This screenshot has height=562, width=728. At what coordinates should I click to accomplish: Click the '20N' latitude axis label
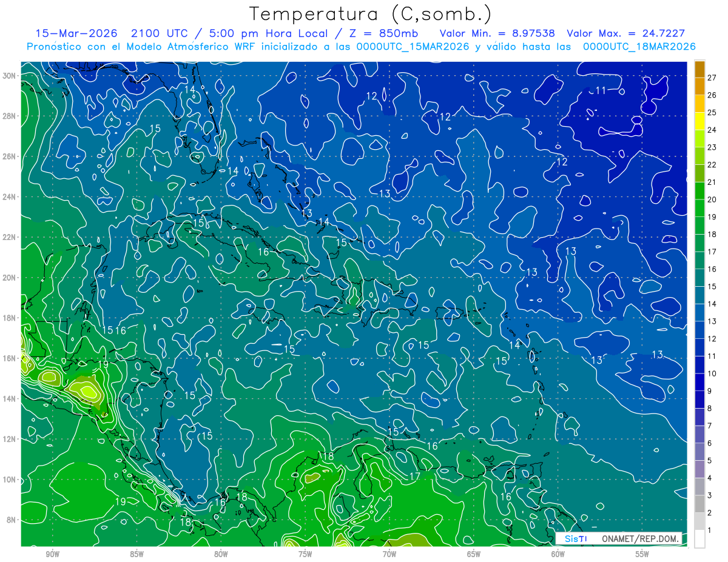tap(9, 277)
